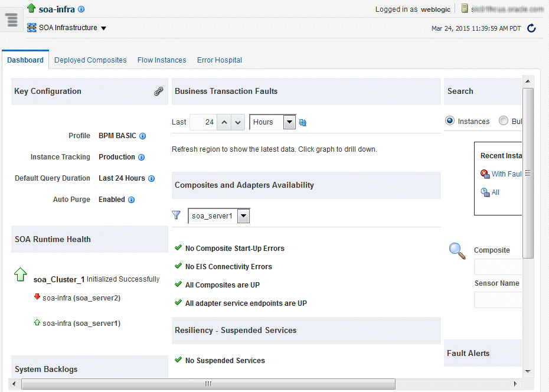Switch to the Deployed Composites tab

[90, 60]
